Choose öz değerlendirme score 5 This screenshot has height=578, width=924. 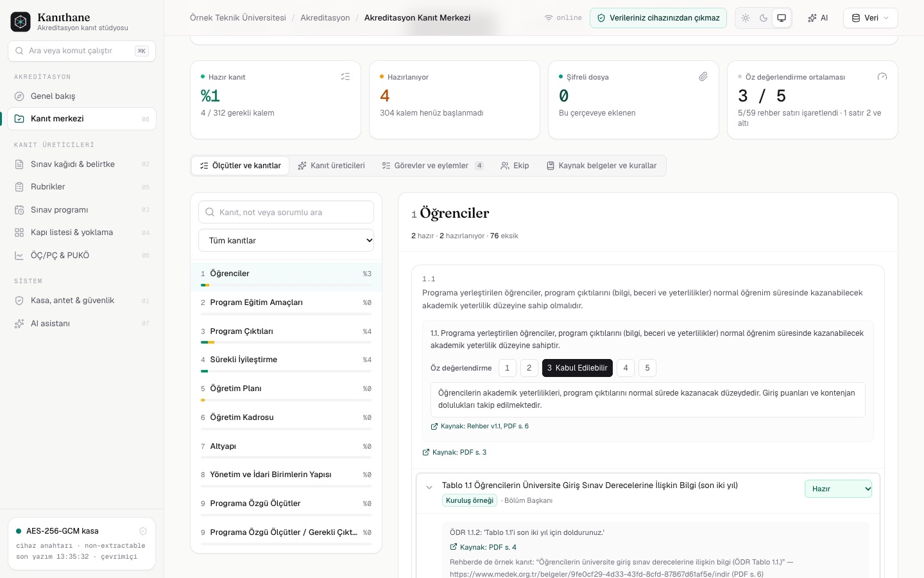point(647,368)
